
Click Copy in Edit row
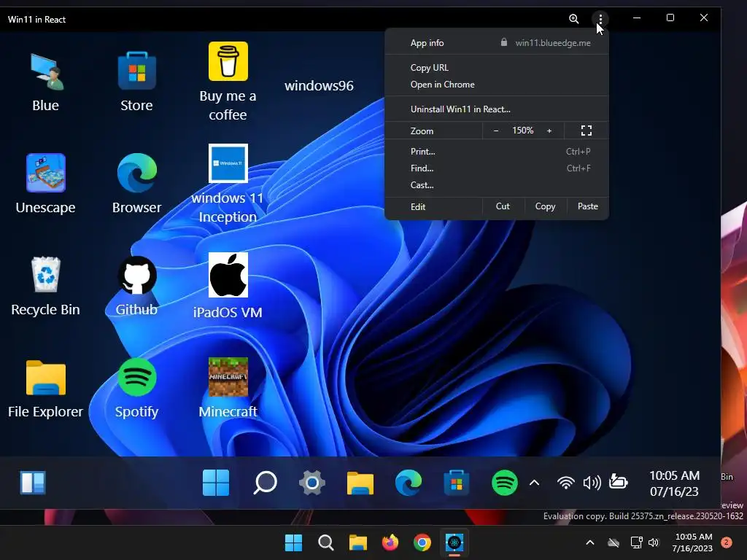click(x=546, y=206)
